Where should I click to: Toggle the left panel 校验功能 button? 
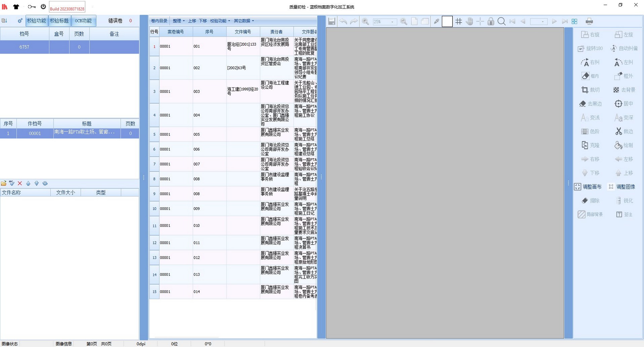[36, 21]
